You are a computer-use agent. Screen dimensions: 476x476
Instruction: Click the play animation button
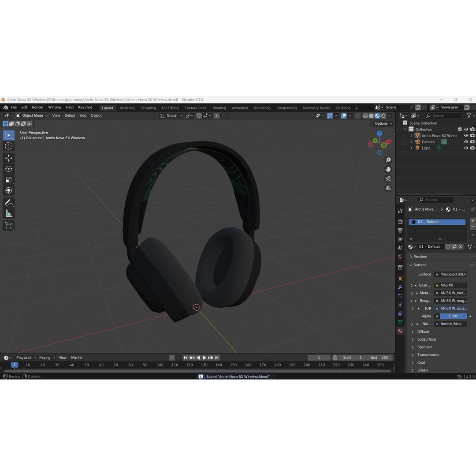(205, 358)
